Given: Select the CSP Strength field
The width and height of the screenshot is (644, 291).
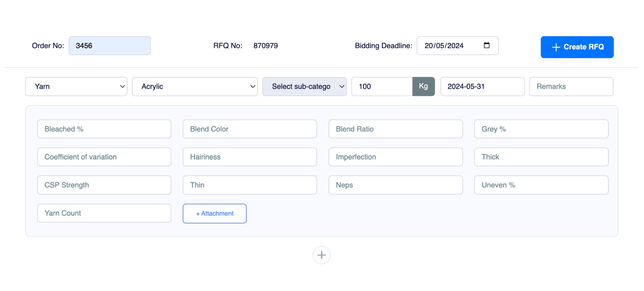Looking at the screenshot, I should click(x=104, y=185).
